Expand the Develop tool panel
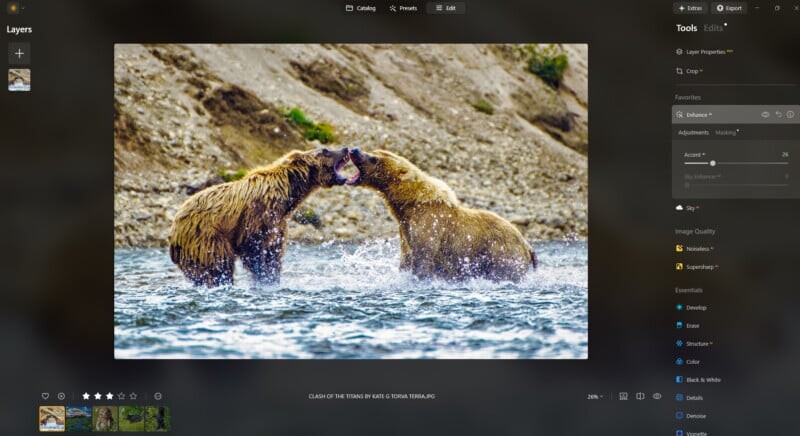Image resolution: width=800 pixels, height=436 pixels. (x=696, y=307)
